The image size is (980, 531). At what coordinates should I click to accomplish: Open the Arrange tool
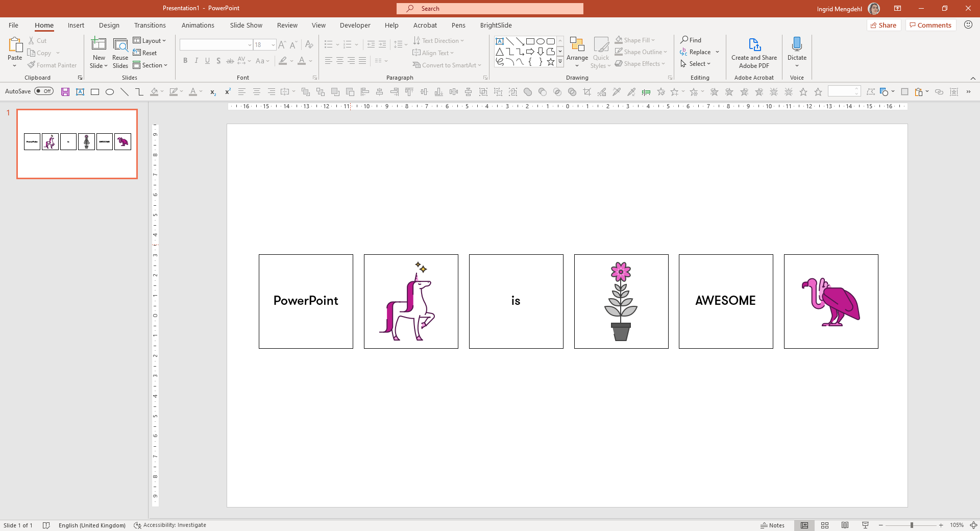tap(577, 52)
